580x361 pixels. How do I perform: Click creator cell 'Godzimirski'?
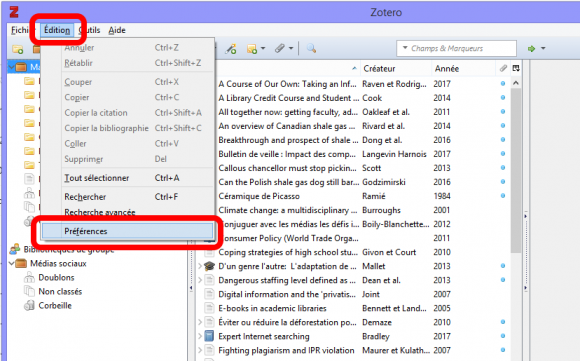tap(384, 182)
